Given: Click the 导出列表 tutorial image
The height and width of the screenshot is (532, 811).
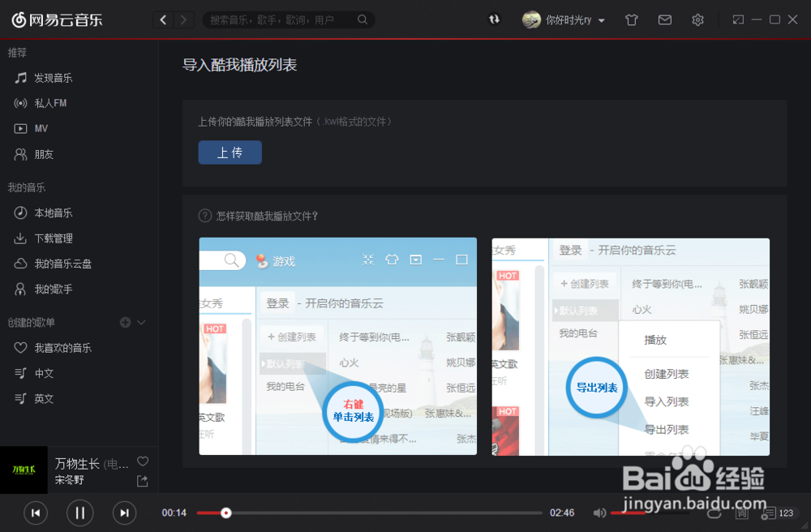Looking at the screenshot, I should point(630,347).
